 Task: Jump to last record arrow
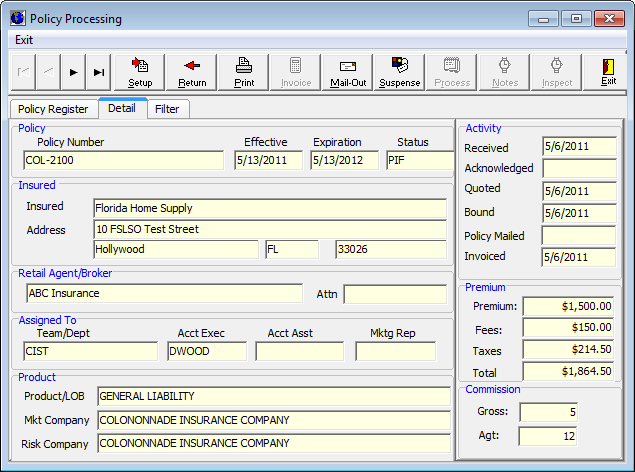(99, 72)
